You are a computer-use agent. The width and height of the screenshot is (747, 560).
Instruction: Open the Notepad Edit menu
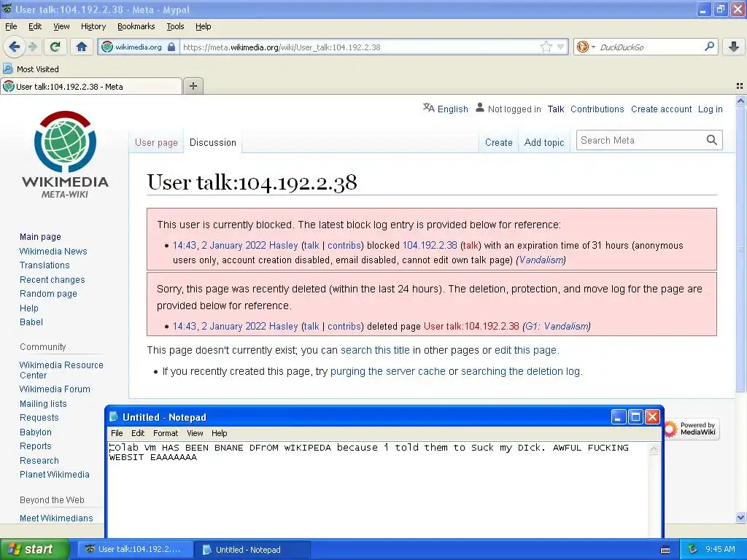click(138, 433)
